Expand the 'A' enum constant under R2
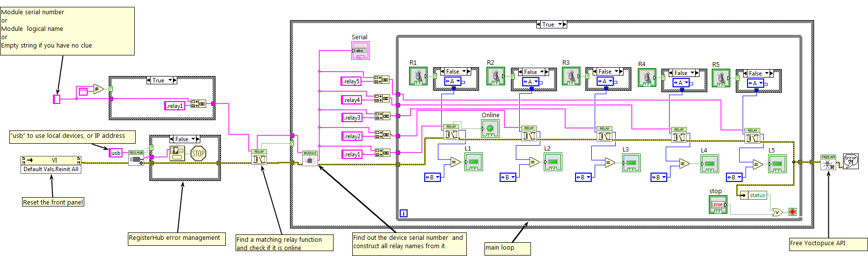 click(x=536, y=82)
